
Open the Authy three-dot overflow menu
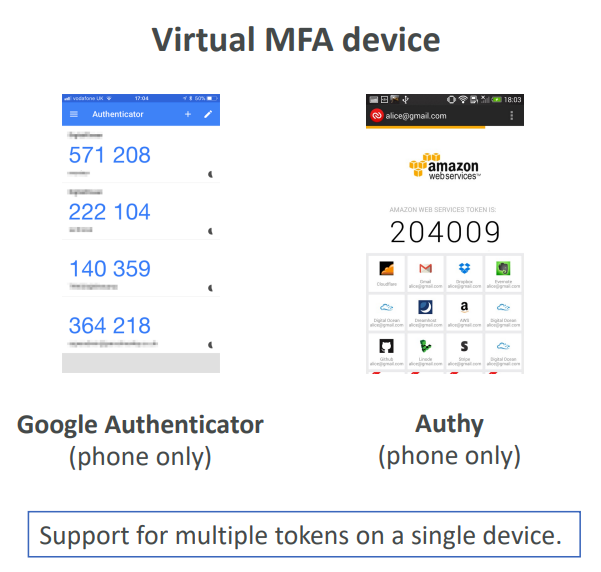(x=512, y=116)
